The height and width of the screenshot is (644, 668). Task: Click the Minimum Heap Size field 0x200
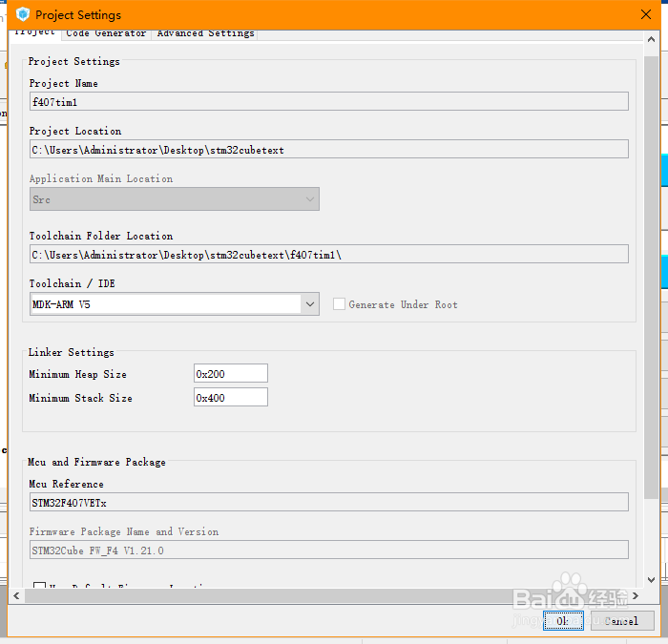click(231, 374)
